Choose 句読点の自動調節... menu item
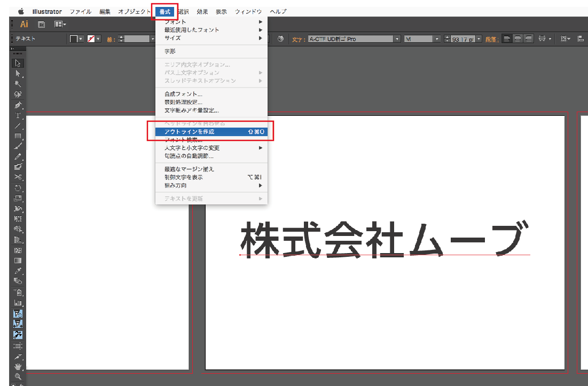The width and height of the screenshot is (588, 386). pos(211,156)
